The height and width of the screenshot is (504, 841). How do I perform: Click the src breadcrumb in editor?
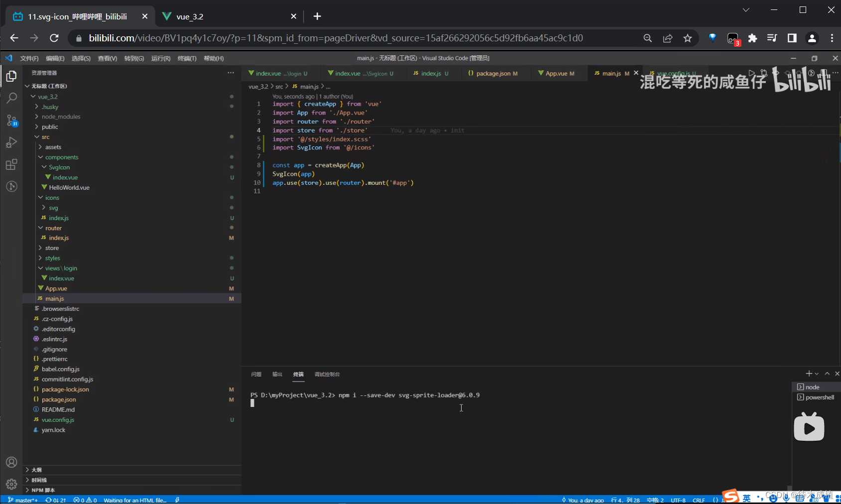279,87
